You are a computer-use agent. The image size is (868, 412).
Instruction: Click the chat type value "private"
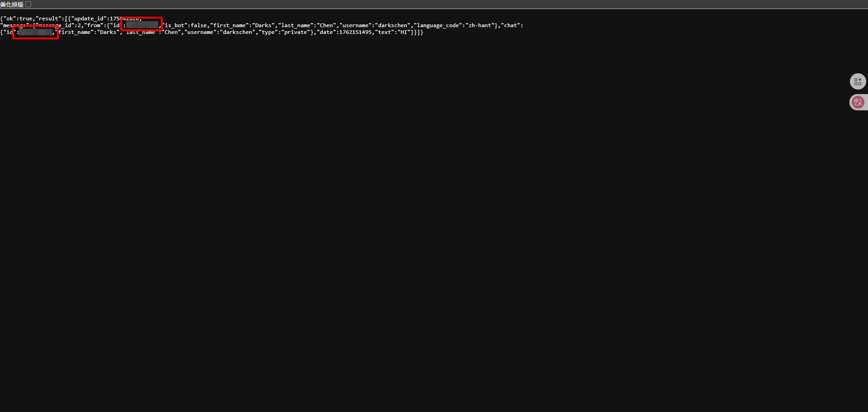(297, 32)
